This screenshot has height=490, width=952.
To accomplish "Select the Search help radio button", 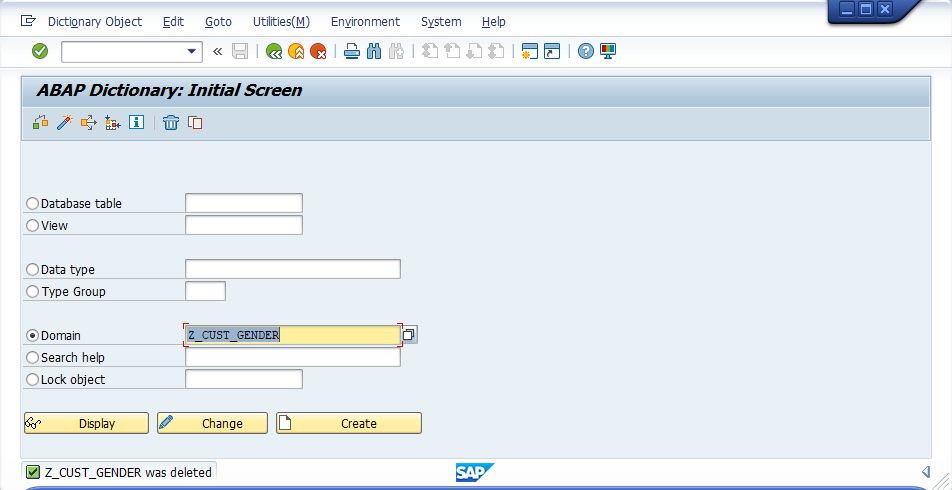I will tap(32, 357).
